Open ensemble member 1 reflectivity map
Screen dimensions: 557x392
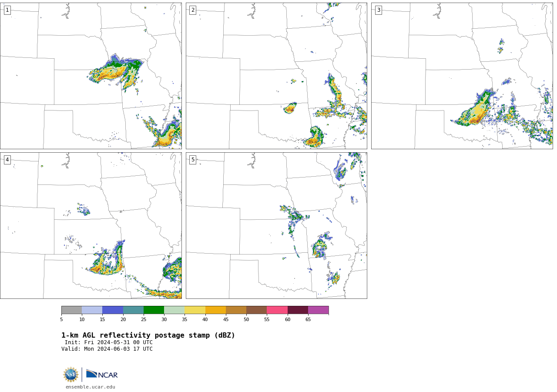click(91, 76)
